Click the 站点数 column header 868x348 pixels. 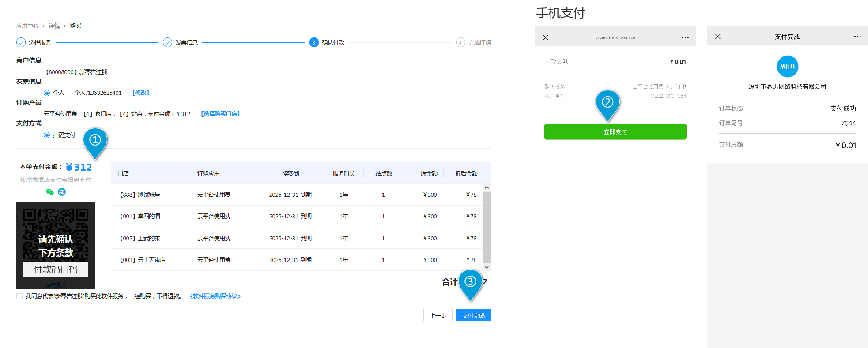(384, 173)
